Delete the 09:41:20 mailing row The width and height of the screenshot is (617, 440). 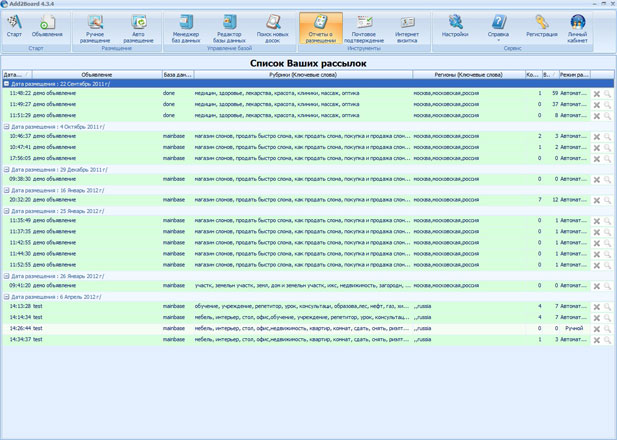coord(597,286)
